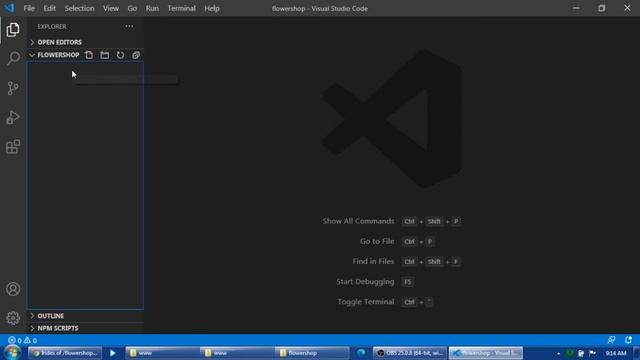
Task: Switch to Chrome Index of /flowershop window
Action: [x=66, y=353]
